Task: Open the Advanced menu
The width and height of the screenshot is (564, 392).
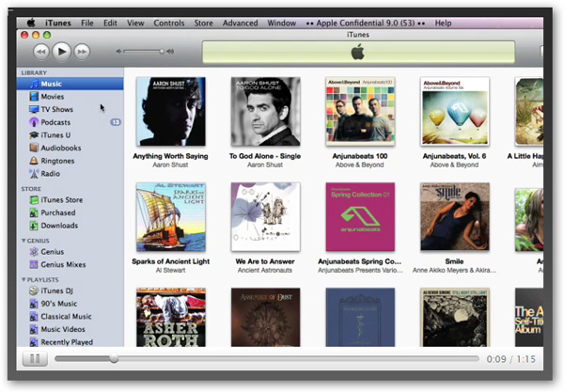Action: pos(241,23)
